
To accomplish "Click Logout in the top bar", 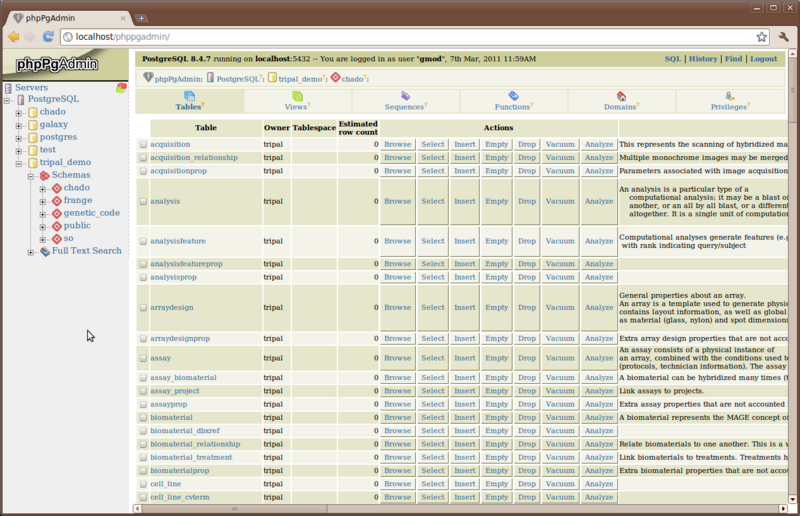I will coord(764,59).
